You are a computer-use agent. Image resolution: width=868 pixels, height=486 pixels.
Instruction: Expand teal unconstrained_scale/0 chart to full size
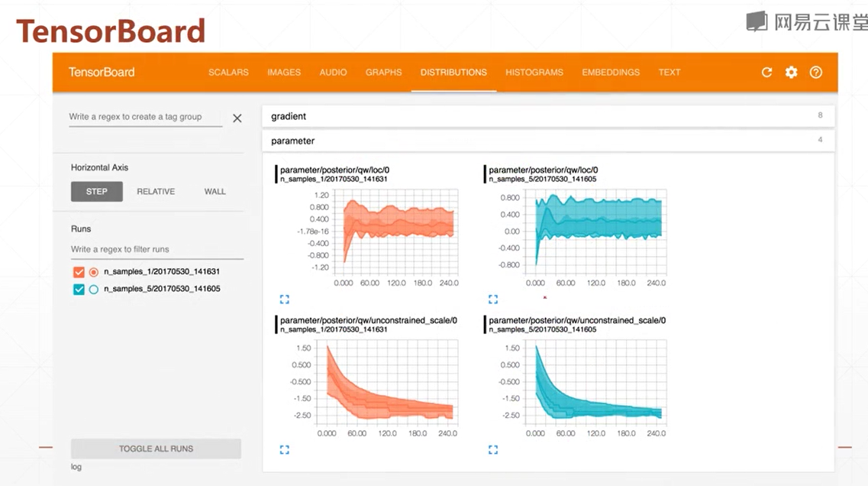point(492,449)
